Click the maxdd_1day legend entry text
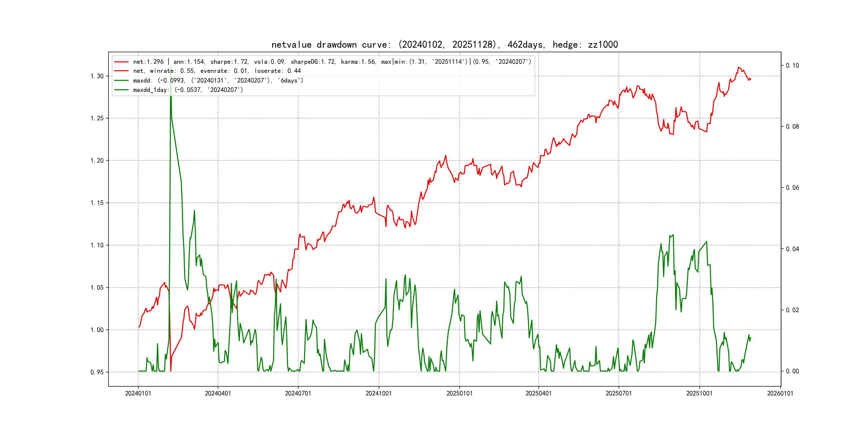The height and width of the screenshot is (434, 868). [188, 90]
